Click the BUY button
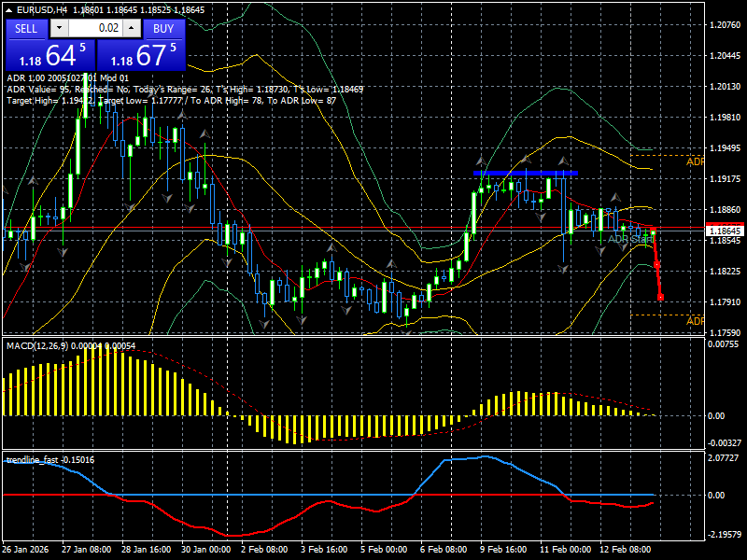 [x=163, y=29]
